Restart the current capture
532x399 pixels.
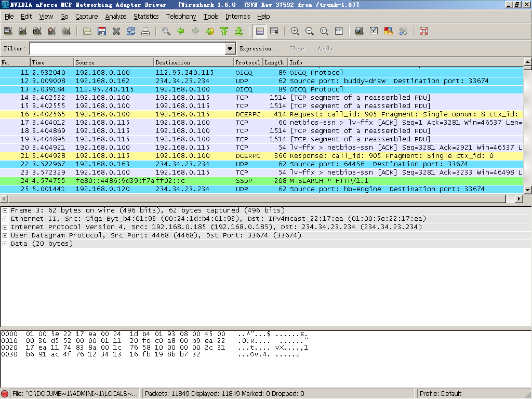[x=66, y=31]
